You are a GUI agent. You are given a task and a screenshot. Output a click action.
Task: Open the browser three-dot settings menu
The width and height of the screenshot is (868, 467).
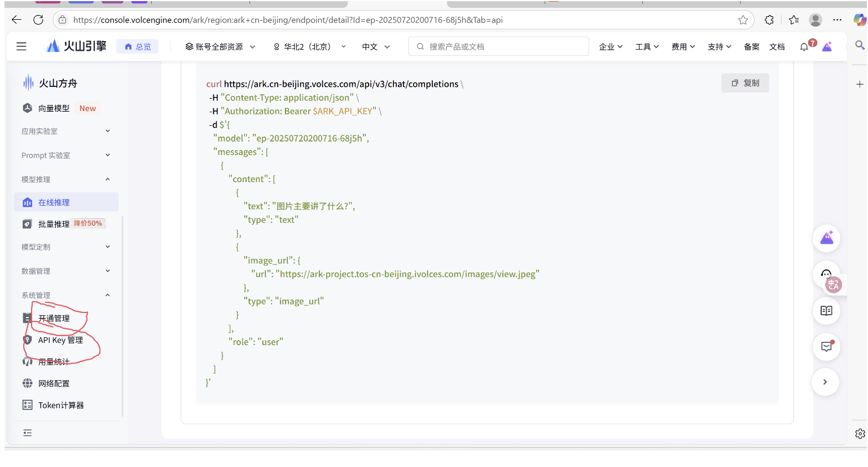pyautogui.click(x=838, y=20)
